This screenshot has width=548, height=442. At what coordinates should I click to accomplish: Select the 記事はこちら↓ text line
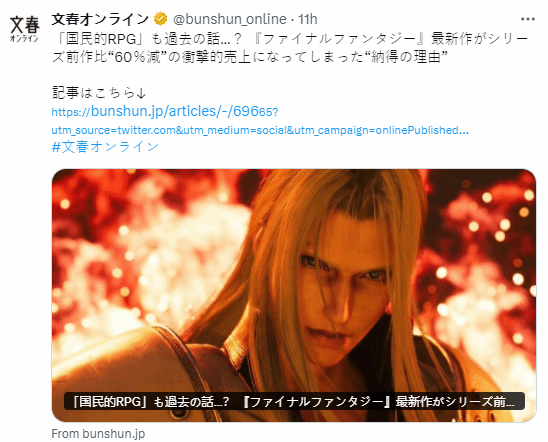[99, 93]
